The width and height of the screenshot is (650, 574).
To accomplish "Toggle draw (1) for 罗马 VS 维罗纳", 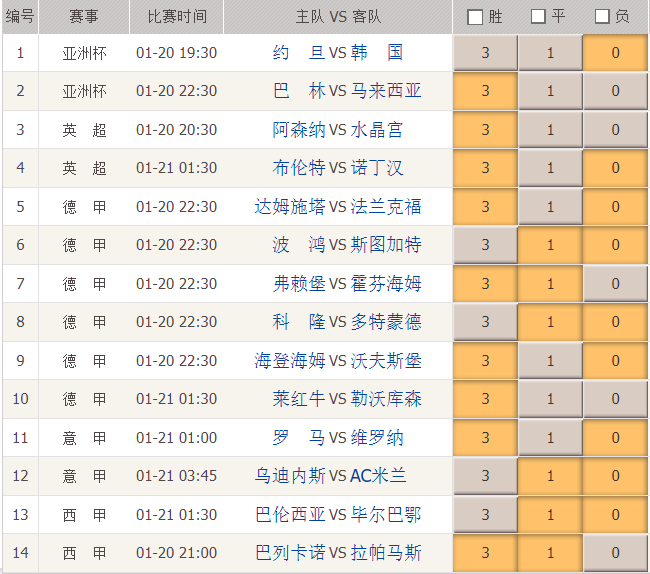I will point(551,438).
